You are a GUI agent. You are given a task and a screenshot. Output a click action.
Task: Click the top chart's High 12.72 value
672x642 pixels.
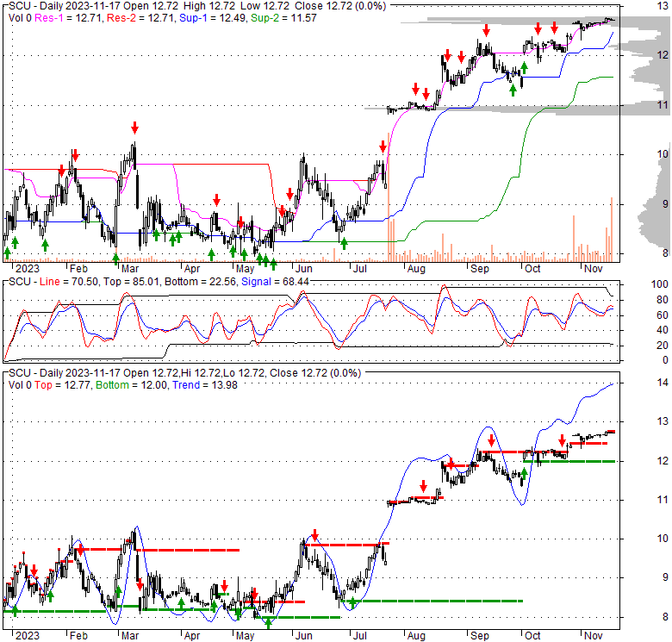point(209,6)
